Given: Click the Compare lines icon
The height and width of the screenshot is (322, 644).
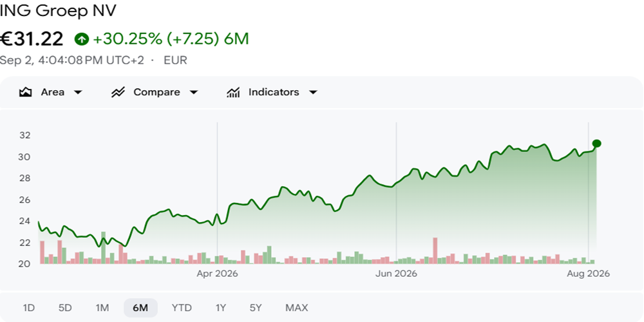Looking at the screenshot, I should [x=118, y=92].
